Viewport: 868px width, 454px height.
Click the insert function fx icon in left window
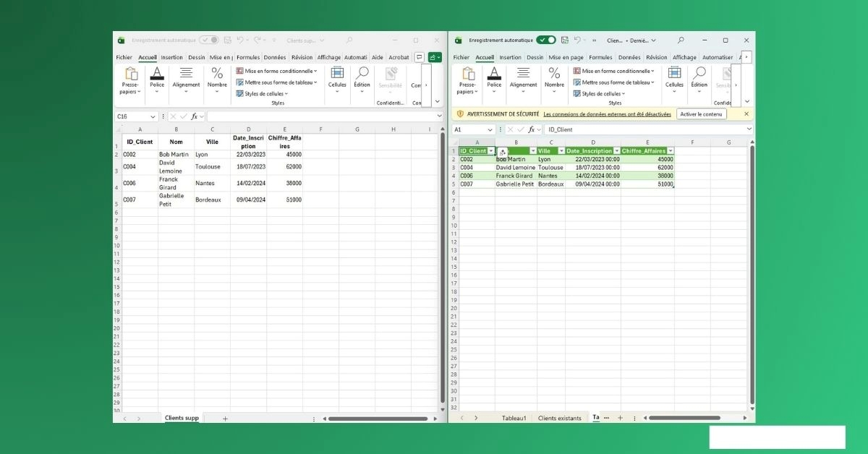coord(195,116)
